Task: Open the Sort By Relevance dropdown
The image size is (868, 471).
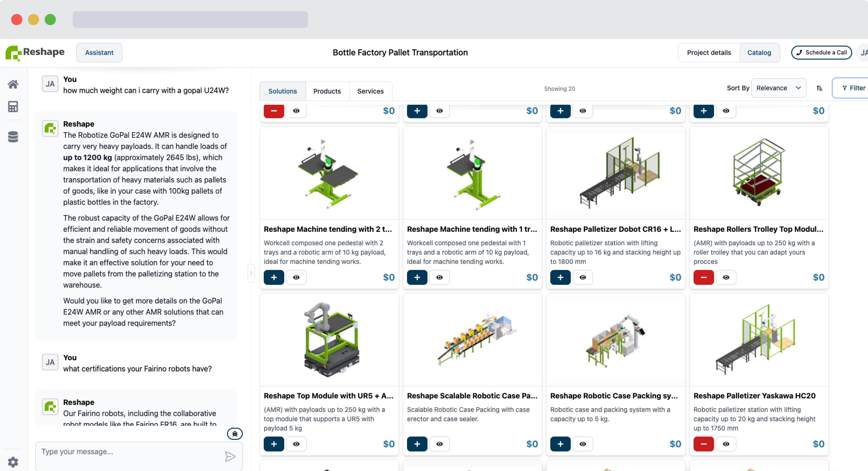Action: [778, 88]
